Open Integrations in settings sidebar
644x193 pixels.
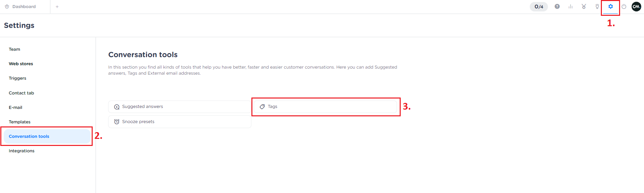(x=22, y=151)
